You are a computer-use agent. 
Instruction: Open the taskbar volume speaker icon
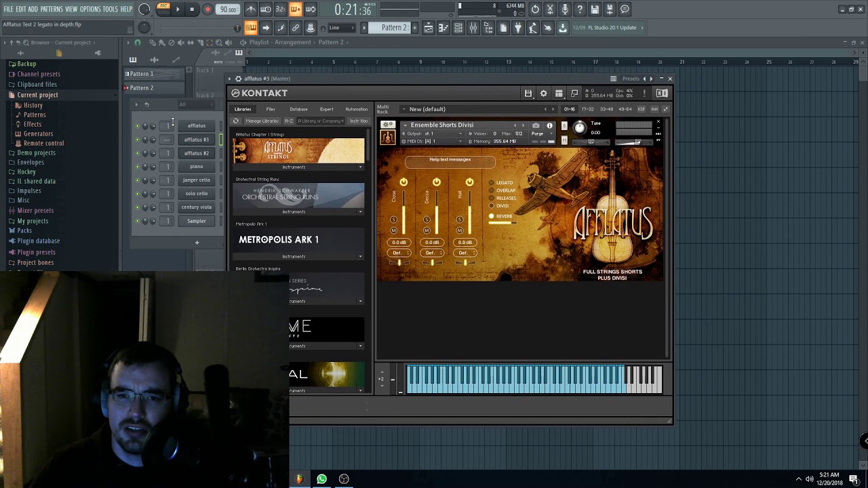(x=809, y=479)
